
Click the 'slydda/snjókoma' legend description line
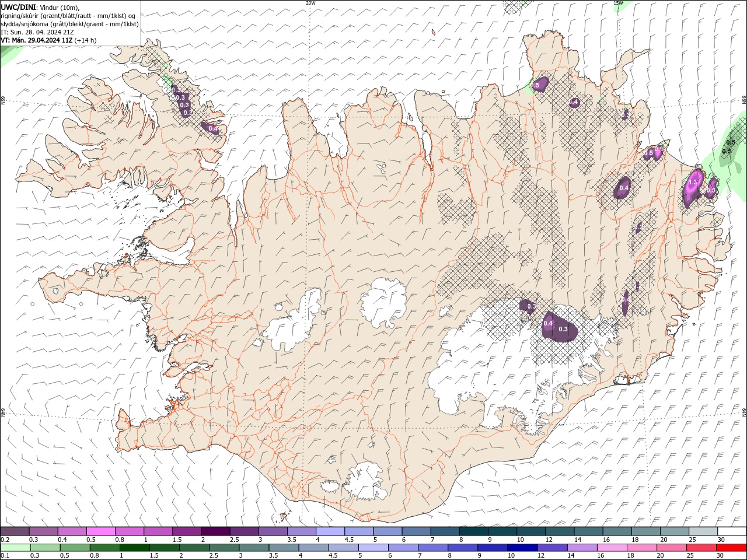point(70,24)
